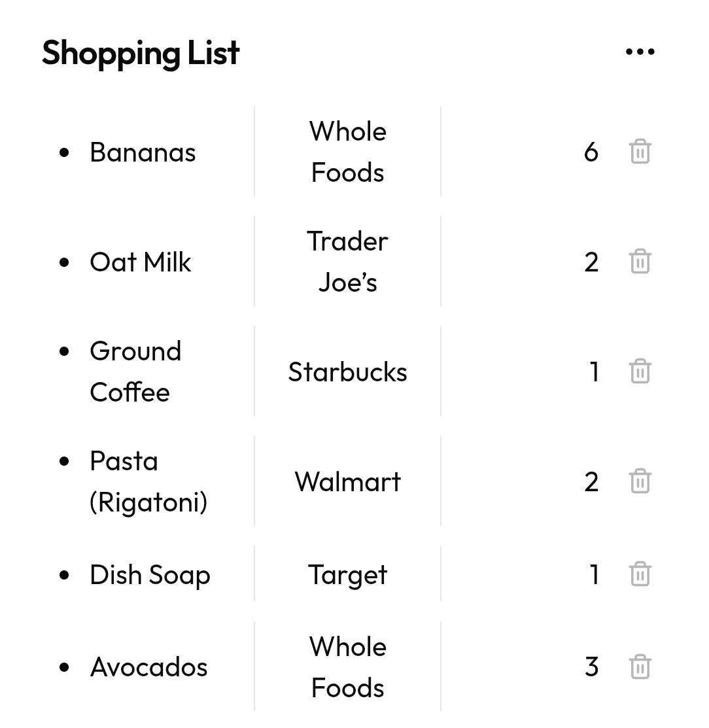Open the Shopping List more options menu
709x728 pixels.
[x=640, y=52]
